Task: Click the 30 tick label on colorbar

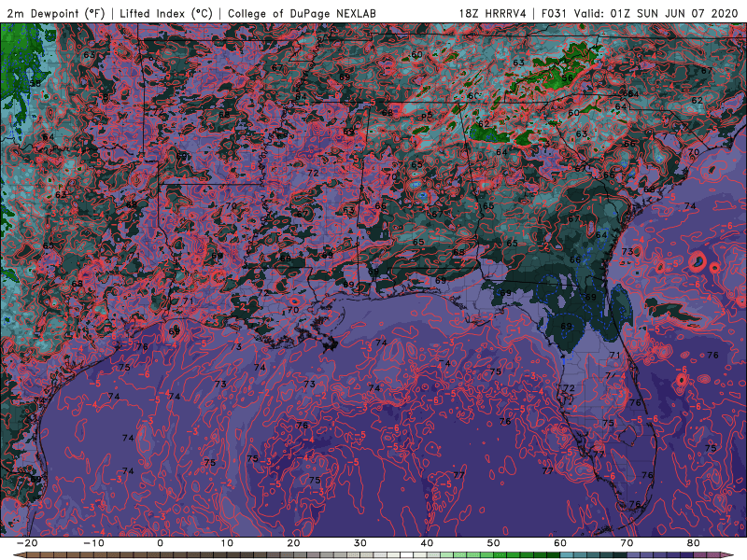Action: (x=360, y=543)
